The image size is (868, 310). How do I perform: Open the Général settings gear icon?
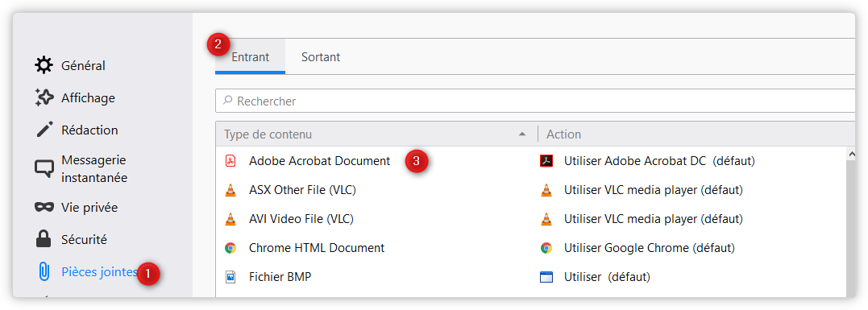tap(44, 66)
